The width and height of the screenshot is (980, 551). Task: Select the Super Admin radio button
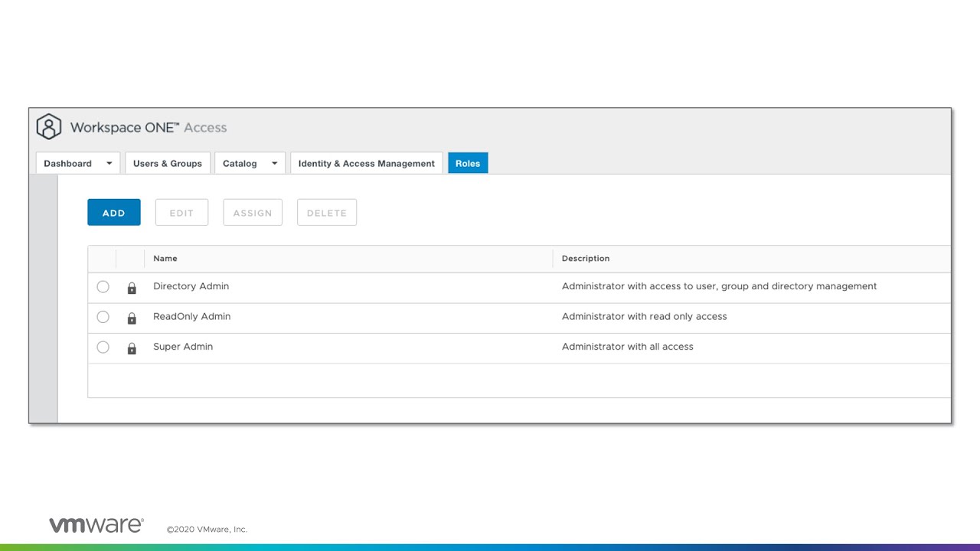pos(103,347)
